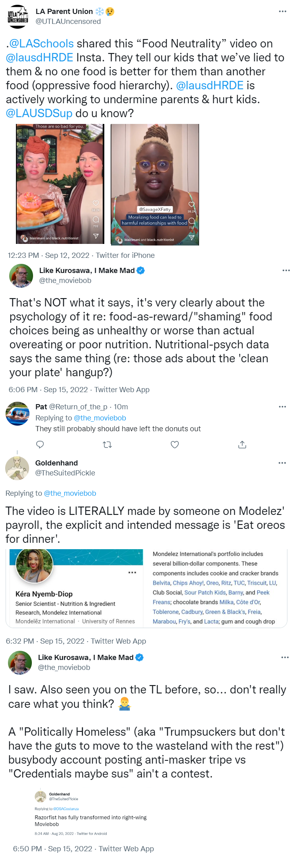Tap the comment bubble icon on the right video
Image resolution: width=295 pixels, height=868 pixels.
pos(191,220)
